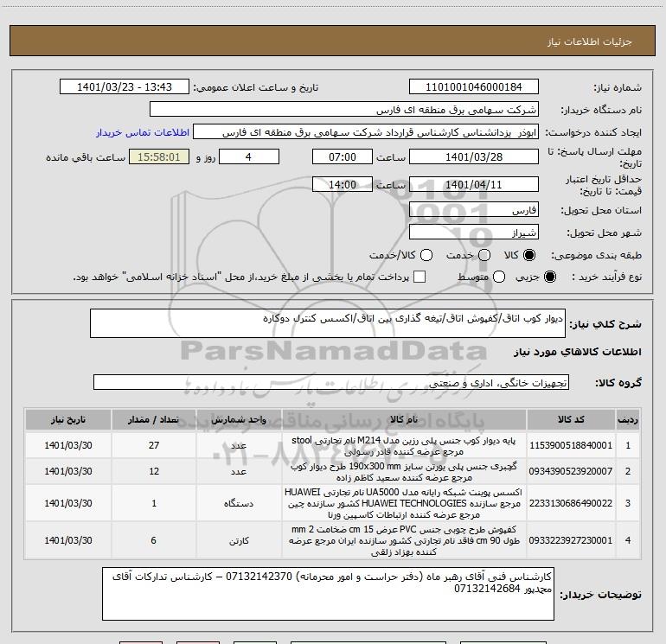Click the HUAWEI UA5000 access point item name
This screenshot has height=644, width=666.
[x=404, y=503]
